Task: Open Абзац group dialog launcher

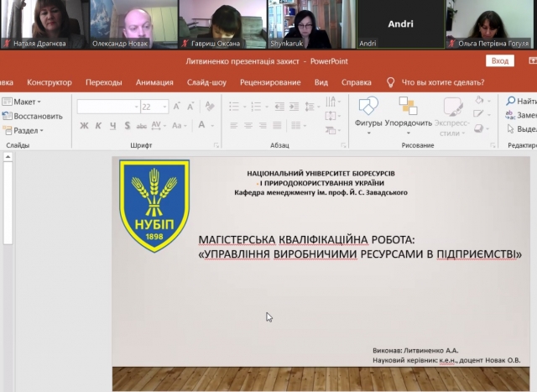Action: coord(343,145)
